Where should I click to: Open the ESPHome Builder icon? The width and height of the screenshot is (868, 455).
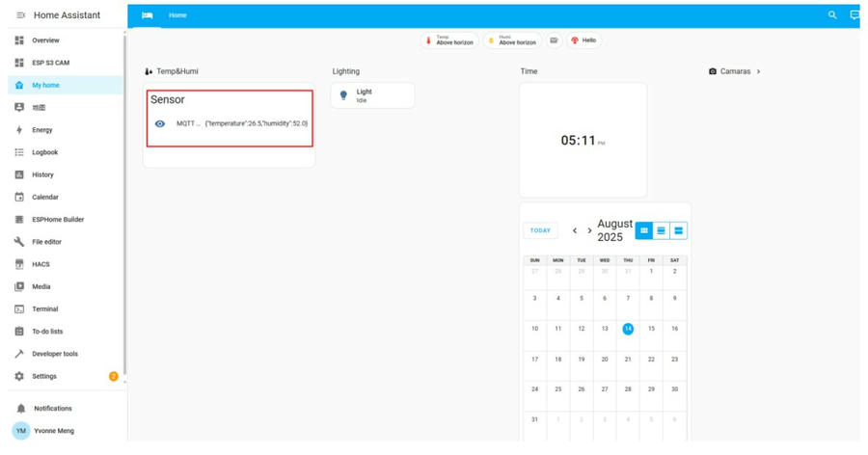[x=19, y=220]
